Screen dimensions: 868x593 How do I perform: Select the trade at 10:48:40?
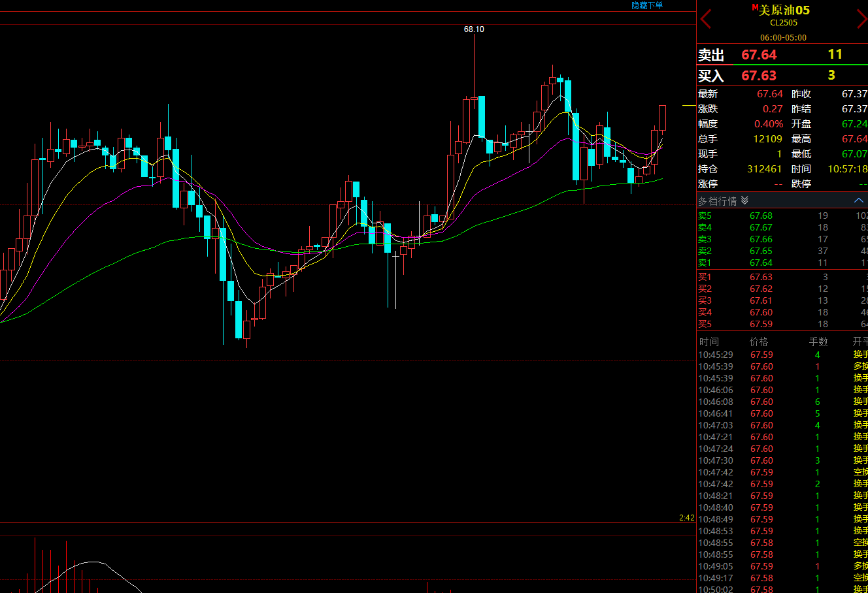click(x=782, y=507)
